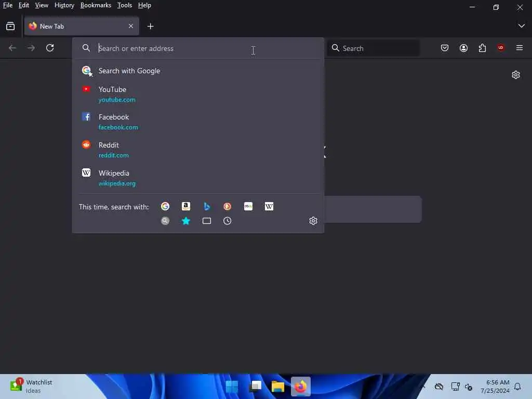Search open tabs with the tab icon

coord(207,221)
